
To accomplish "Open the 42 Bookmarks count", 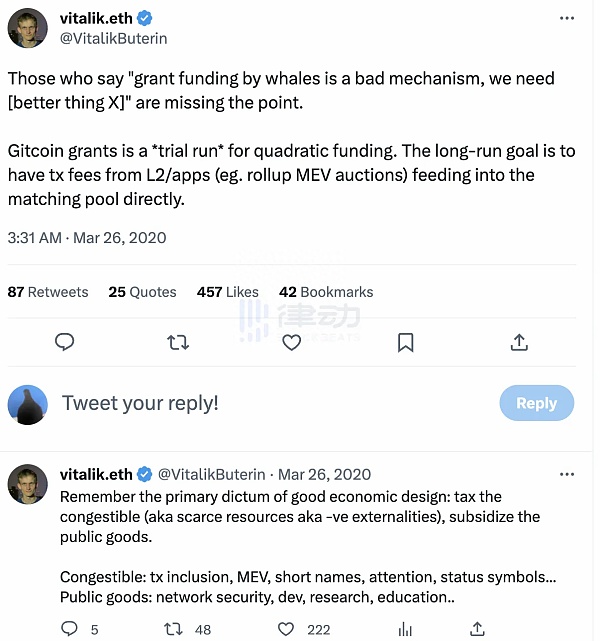I will coord(326,292).
